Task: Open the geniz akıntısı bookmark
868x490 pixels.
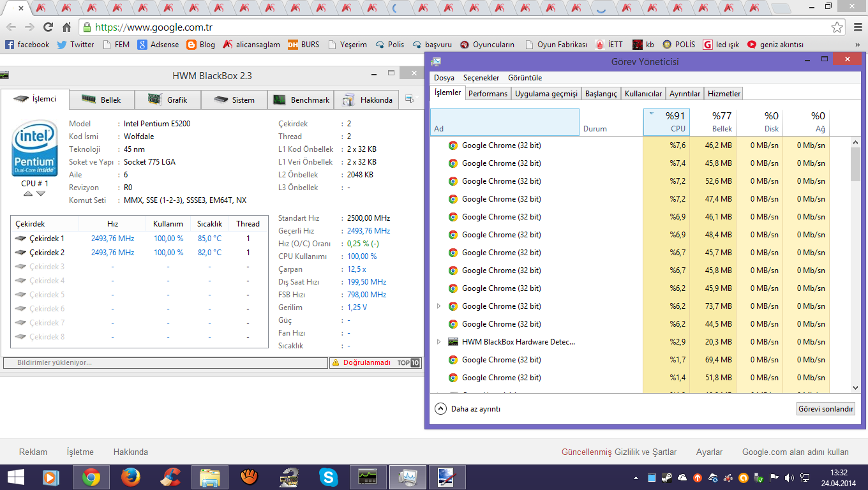Action: click(775, 45)
